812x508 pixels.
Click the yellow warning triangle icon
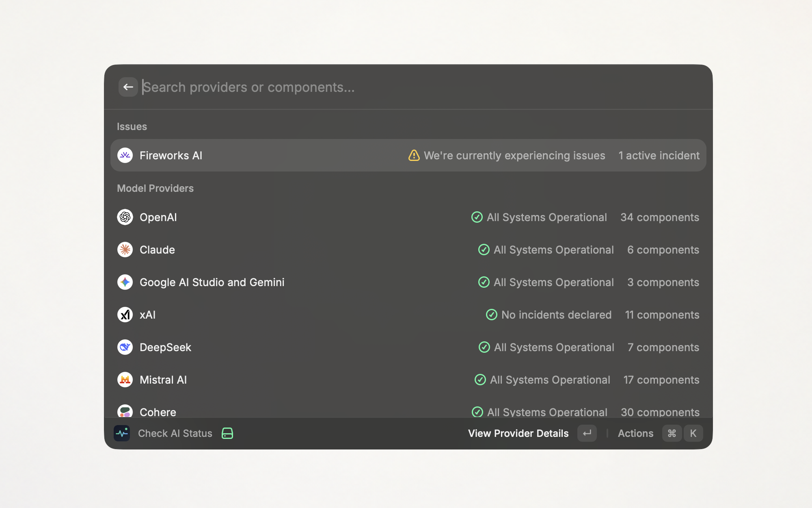click(x=414, y=155)
